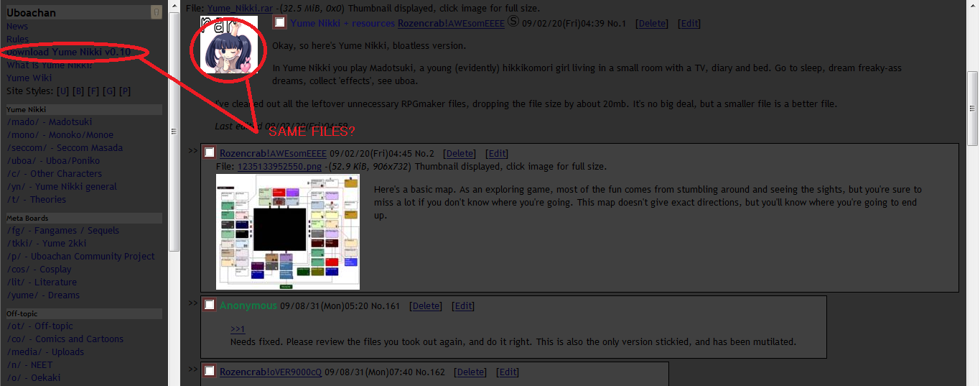Go to /uboa/ - Uboa/Poniko board
Image resolution: width=980 pixels, height=386 pixels.
click(53, 161)
